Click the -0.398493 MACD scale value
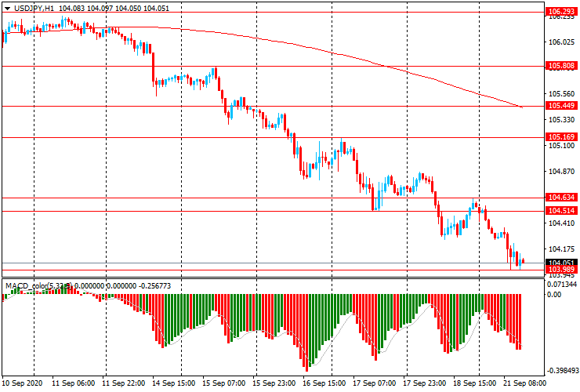Viewport: 580px width, 392px height. pyautogui.click(x=562, y=371)
